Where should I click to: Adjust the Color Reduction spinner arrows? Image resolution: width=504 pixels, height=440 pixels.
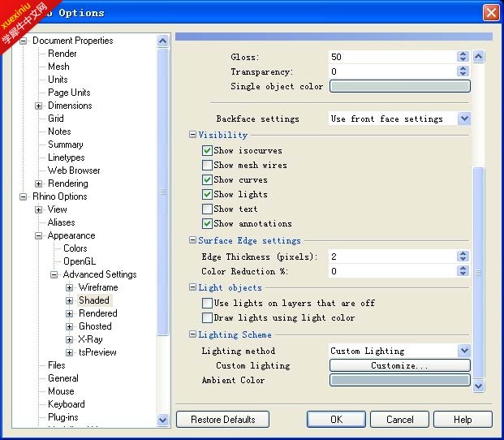(x=463, y=271)
